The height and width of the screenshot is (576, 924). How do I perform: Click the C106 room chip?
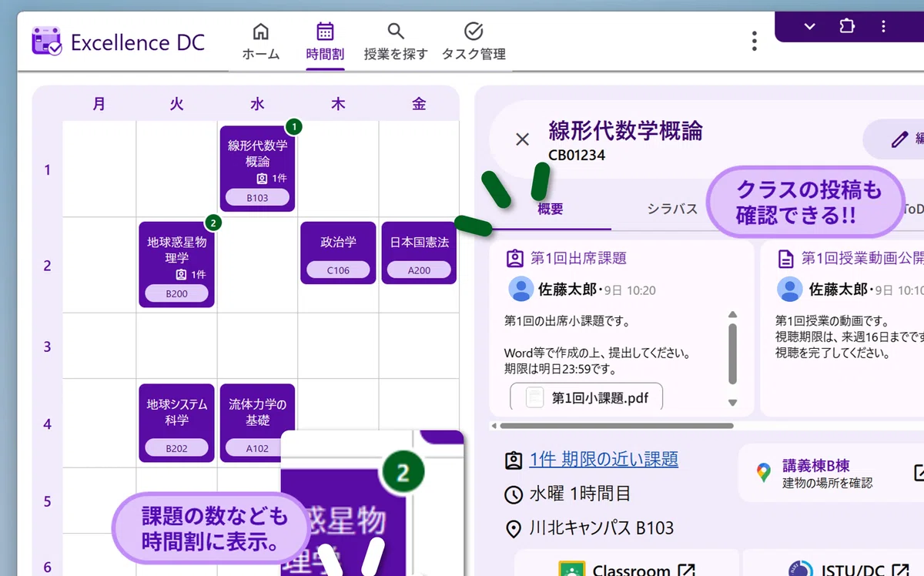338,270
